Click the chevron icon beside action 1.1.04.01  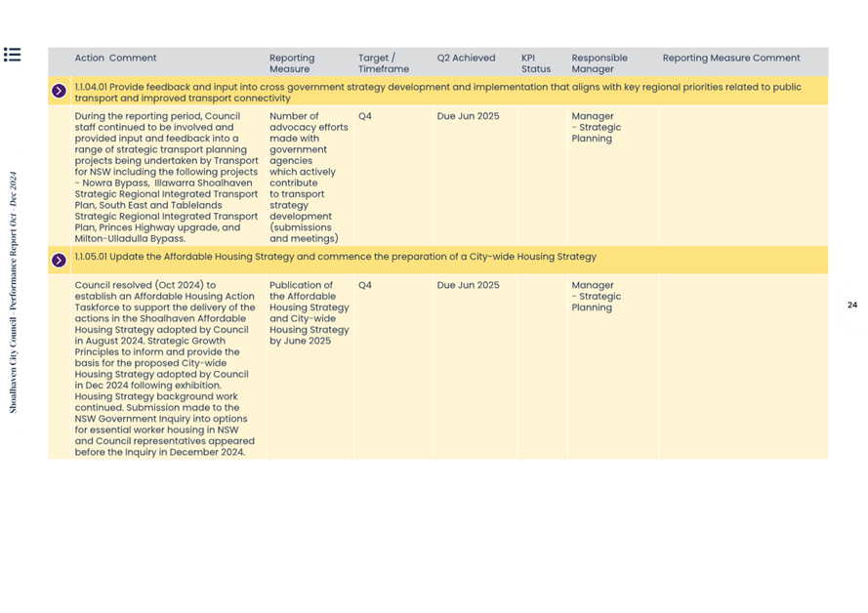coord(59,92)
